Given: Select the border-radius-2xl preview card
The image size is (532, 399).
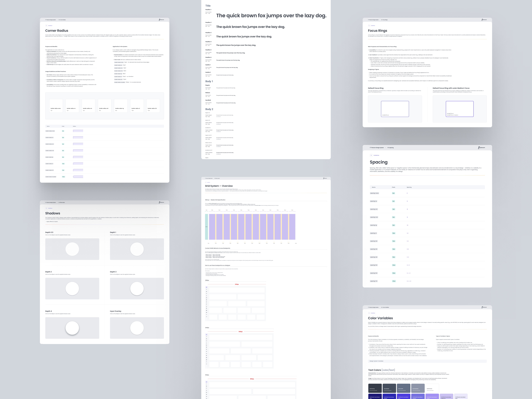Looking at the screenshot, I should tap(153, 106).
